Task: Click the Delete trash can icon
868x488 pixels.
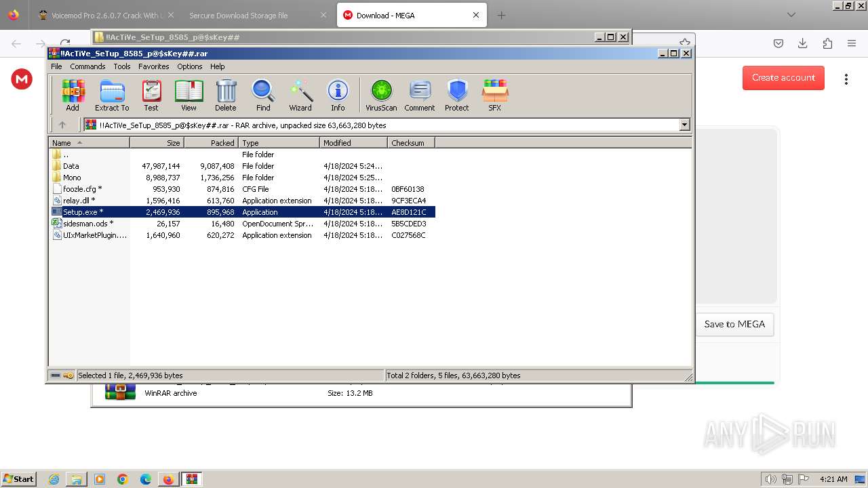Action: pos(226,95)
